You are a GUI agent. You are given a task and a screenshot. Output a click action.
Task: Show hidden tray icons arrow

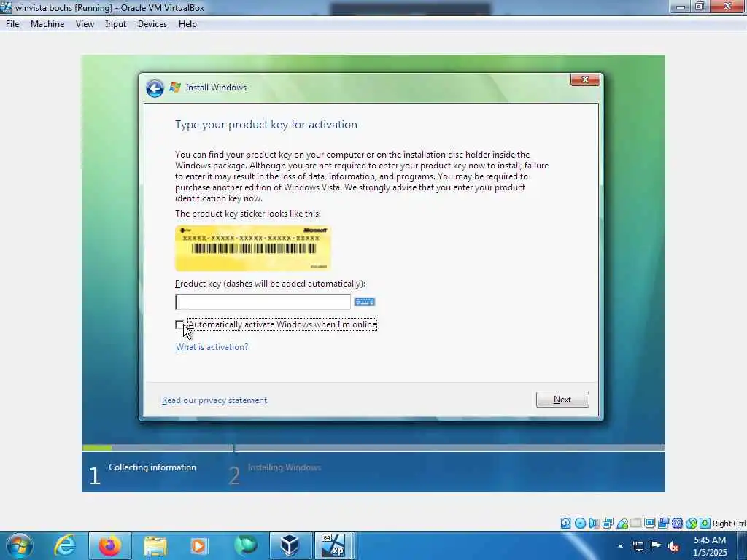(x=620, y=546)
